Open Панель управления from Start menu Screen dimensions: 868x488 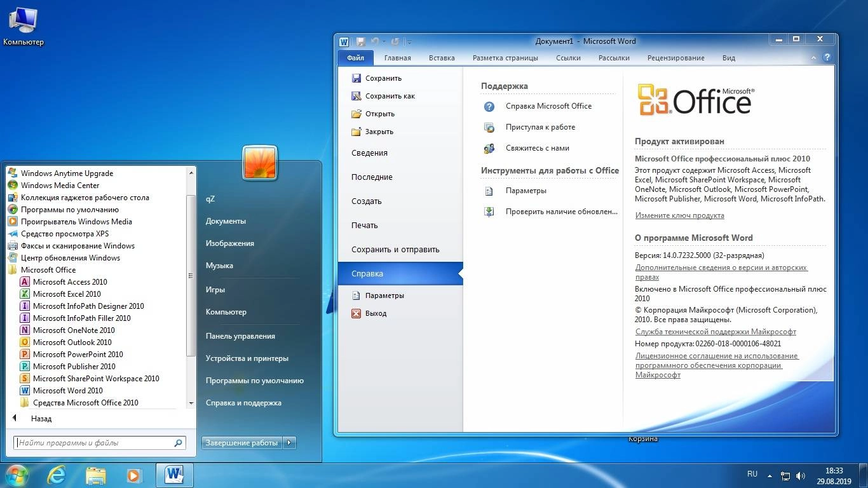pos(240,336)
